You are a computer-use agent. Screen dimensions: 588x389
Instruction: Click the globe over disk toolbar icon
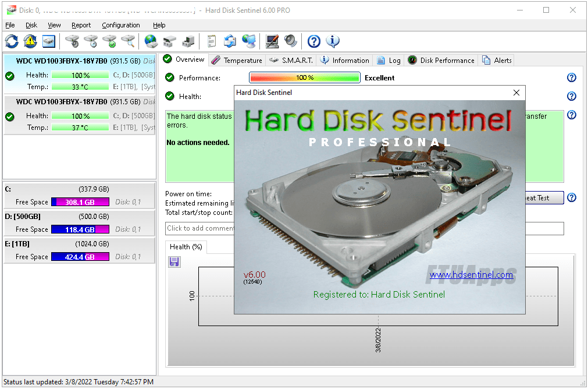[x=151, y=41]
